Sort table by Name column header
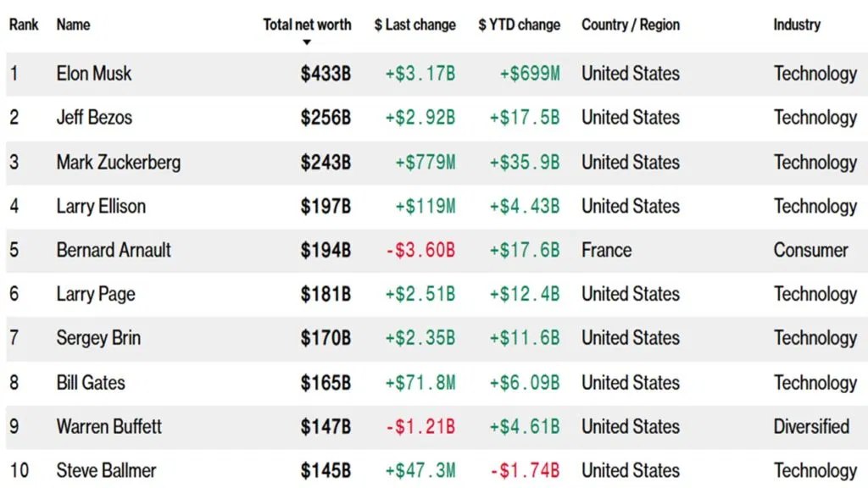 point(74,25)
